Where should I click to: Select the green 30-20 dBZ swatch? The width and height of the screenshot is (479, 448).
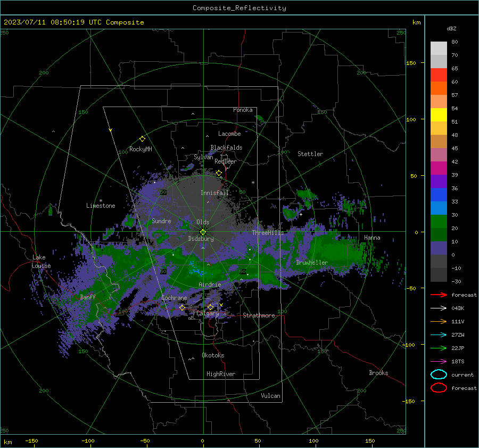tap(439, 222)
